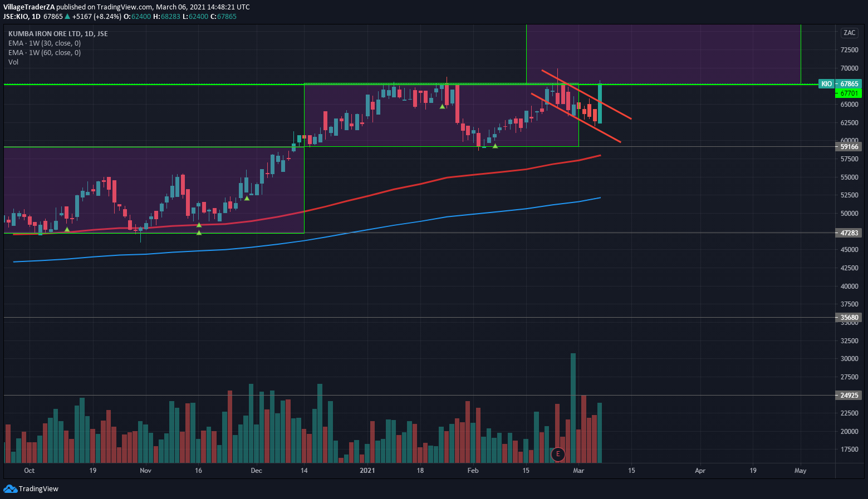Image resolution: width=868 pixels, height=499 pixels.
Task: Toggle the Vol indicator legend
Action: pyautogui.click(x=13, y=62)
